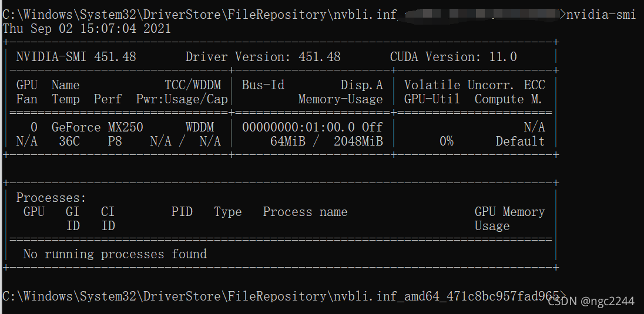The width and height of the screenshot is (644, 314).
Task: Click the Compute M. column header
Action: pyautogui.click(x=508, y=99)
